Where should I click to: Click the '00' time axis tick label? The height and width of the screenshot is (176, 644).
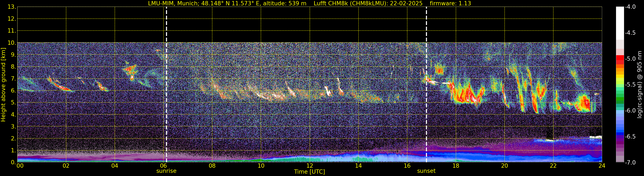pyautogui.click(x=20, y=166)
